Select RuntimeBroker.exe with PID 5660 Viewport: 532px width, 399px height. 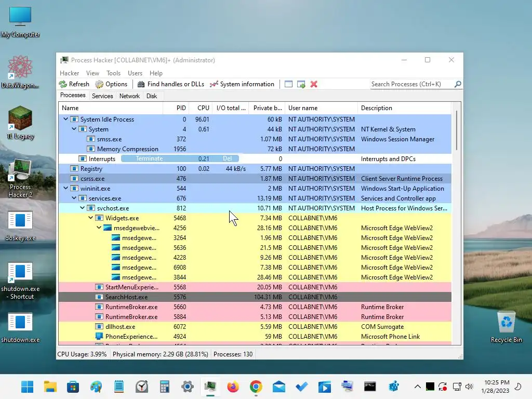255,307
